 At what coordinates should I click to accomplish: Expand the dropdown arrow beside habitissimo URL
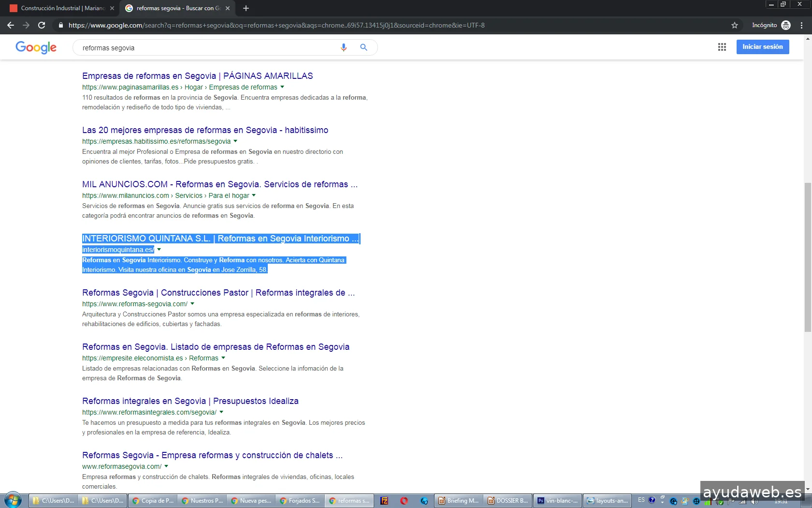235,141
